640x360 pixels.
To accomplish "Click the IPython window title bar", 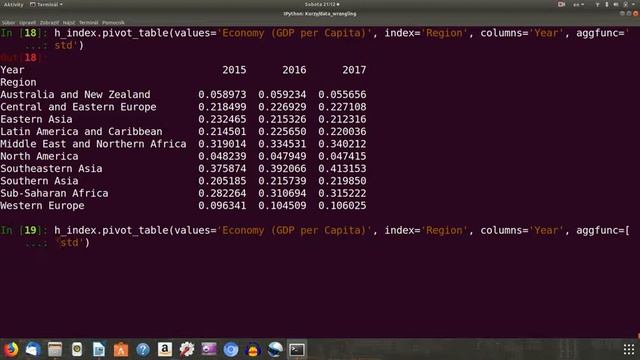I will click(320, 14).
